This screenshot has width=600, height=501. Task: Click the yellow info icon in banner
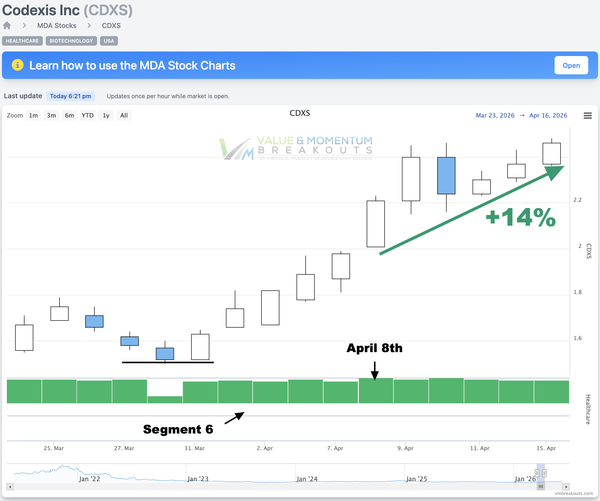click(x=18, y=65)
